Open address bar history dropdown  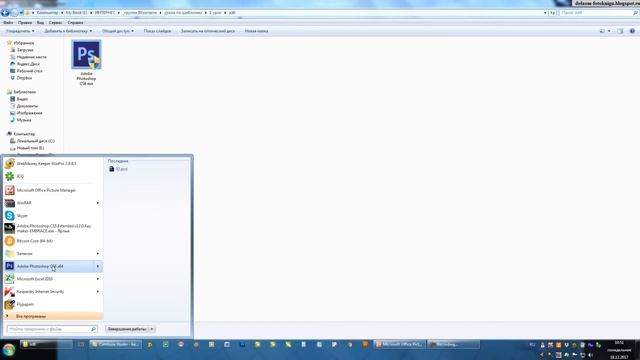point(545,13)
